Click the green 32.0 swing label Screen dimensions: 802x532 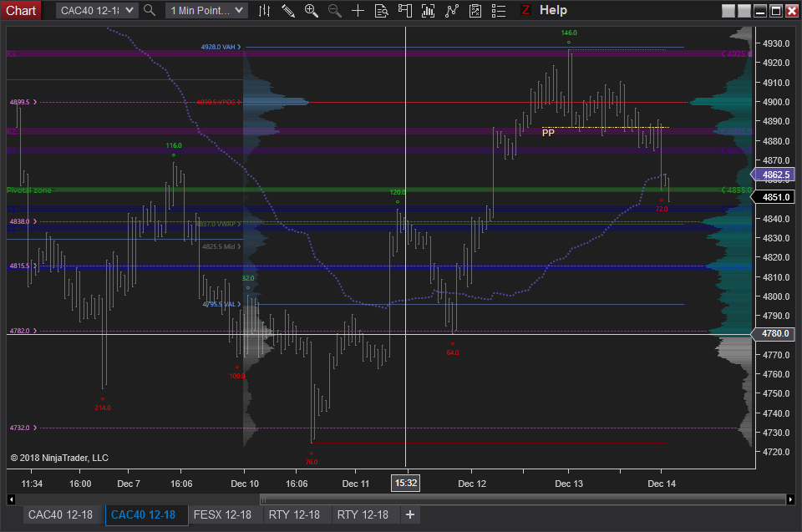tap(248, 278)
